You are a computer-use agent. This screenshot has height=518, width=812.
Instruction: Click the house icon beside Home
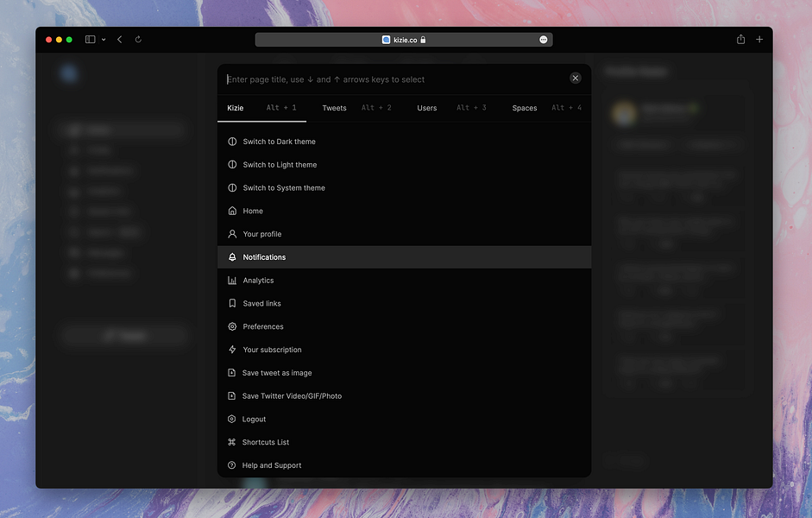click(232, 211)
